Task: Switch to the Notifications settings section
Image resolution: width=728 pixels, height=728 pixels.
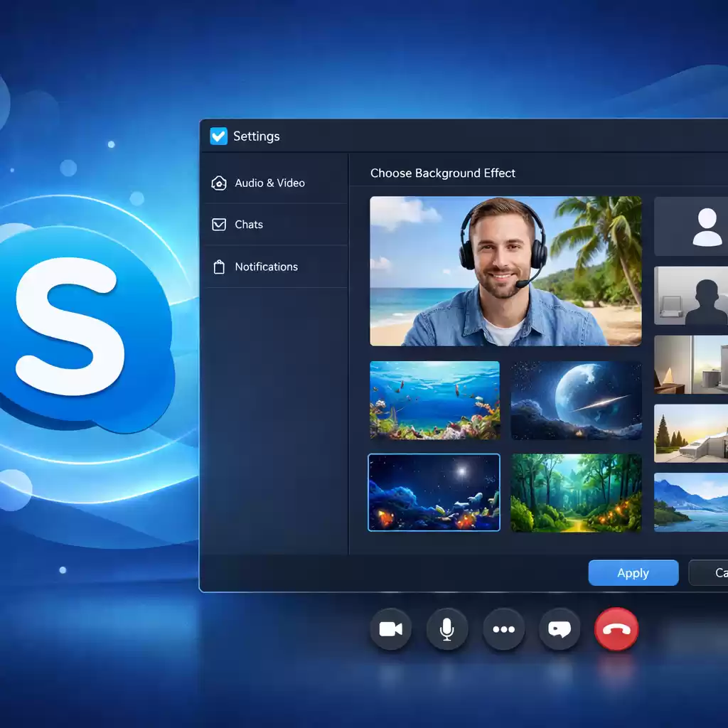Action: [266, 266]
